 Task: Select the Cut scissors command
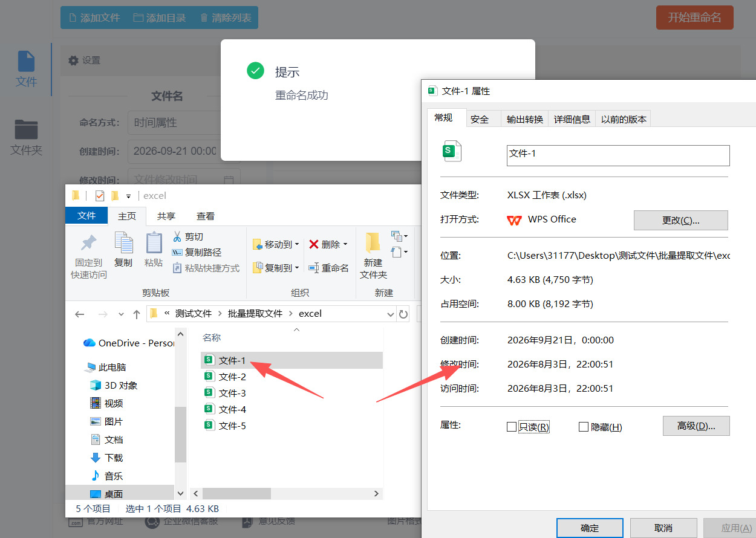pyautogui.click(x=188, y=236)
